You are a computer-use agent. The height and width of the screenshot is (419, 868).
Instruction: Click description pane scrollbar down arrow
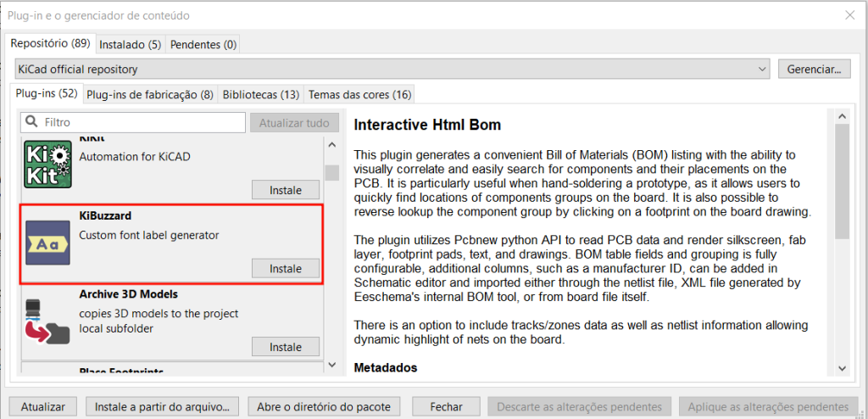[842, 368]
